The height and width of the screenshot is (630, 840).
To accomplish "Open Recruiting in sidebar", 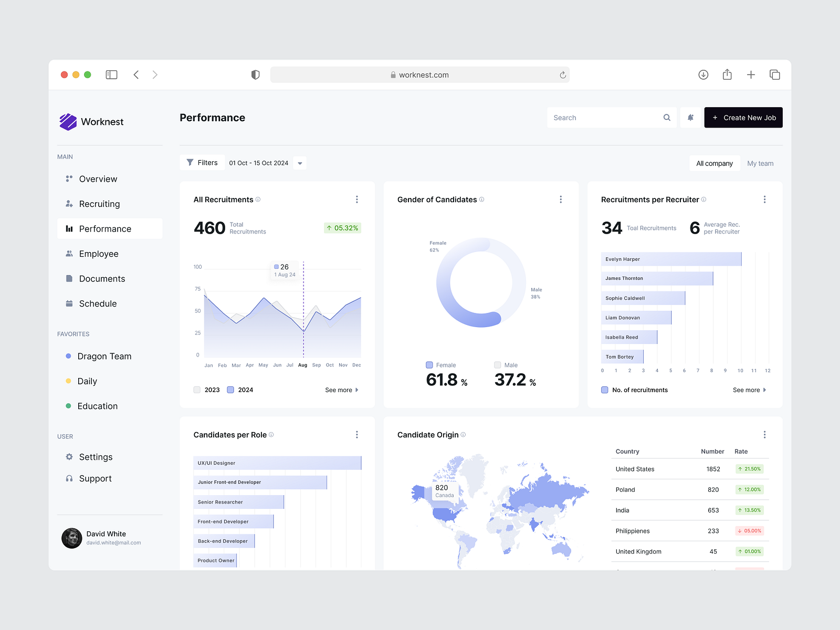I will click(x=110, y=204).
